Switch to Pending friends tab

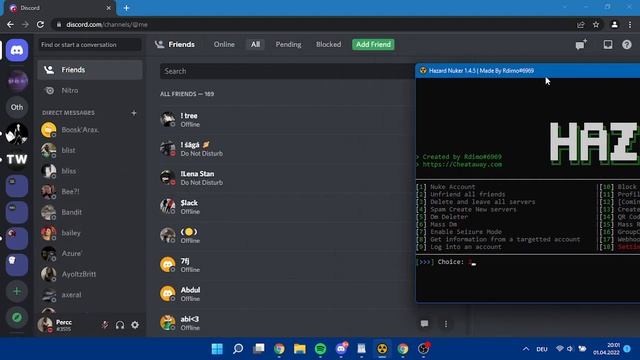288,44
